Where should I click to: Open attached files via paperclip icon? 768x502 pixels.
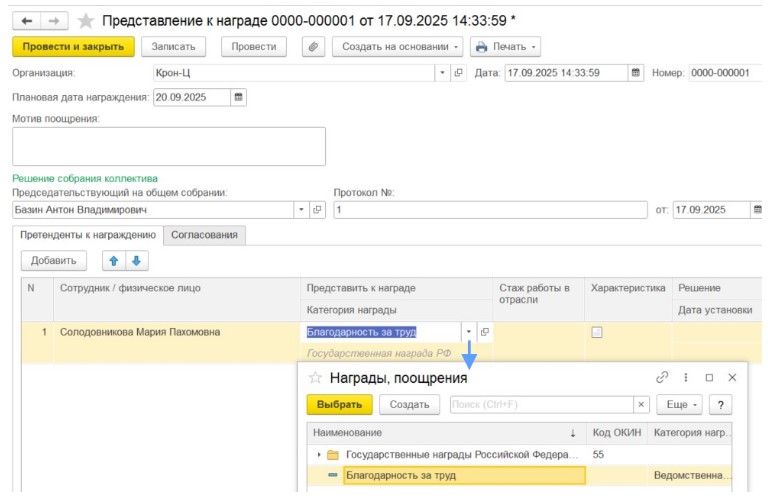coord(314,47)
